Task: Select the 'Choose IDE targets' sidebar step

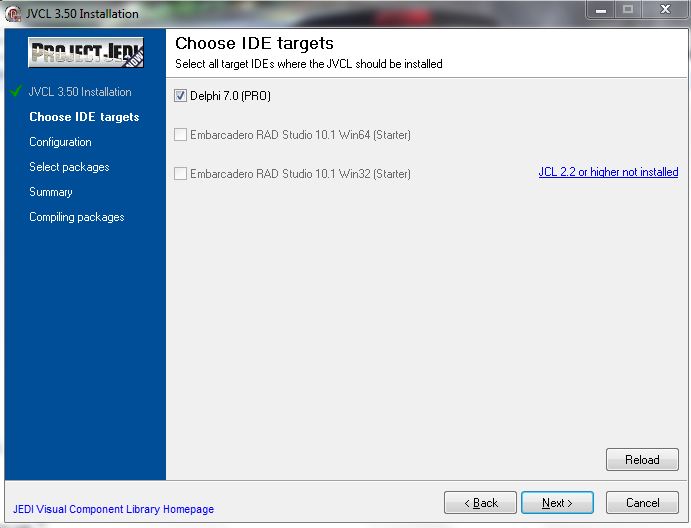Action: click(84, 117)
